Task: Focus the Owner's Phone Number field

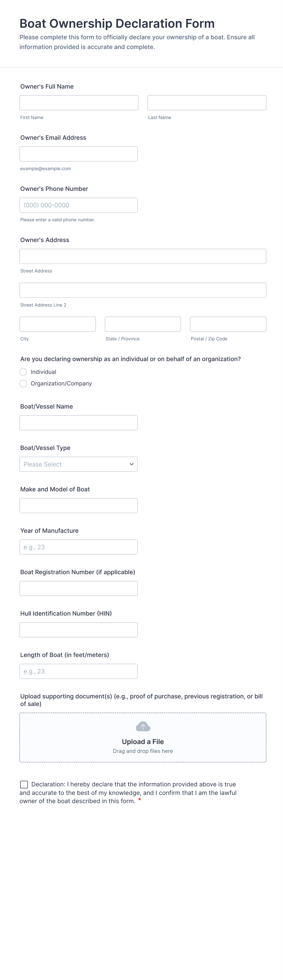Action: 79,205
